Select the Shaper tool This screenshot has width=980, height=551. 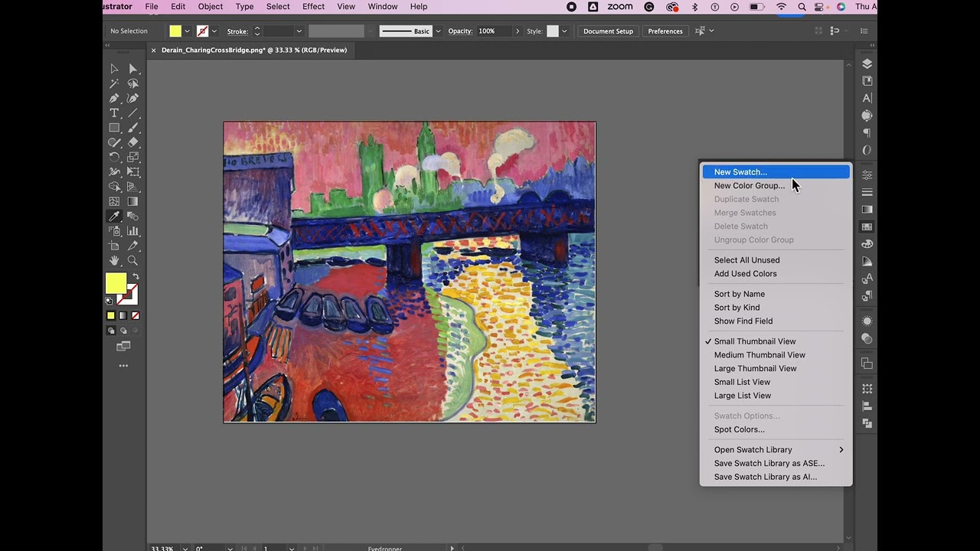(x=114, y=142)
